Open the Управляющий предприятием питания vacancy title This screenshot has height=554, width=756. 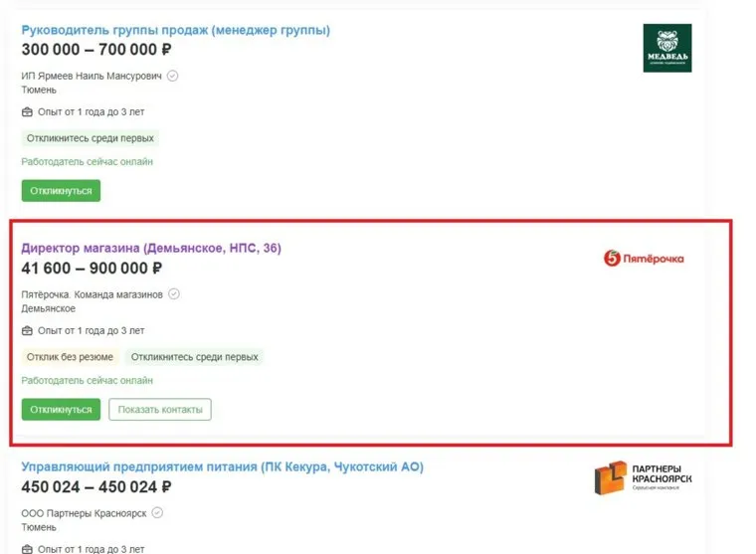[x=222, y=466]
